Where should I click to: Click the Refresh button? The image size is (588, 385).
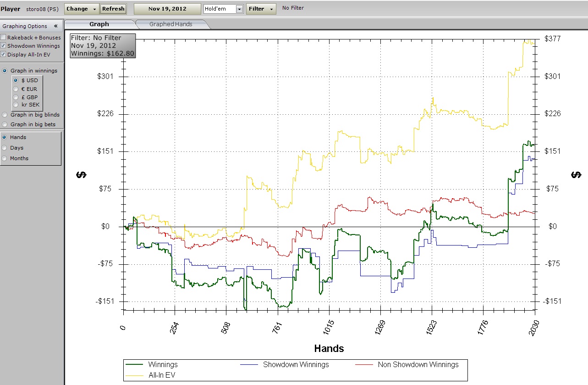coord(113,9)
